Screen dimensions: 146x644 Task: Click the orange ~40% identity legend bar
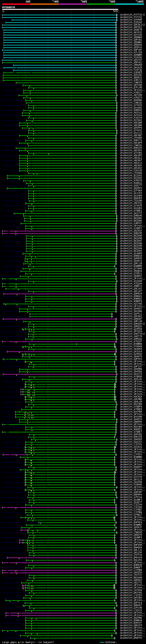click(x=44, y=4)
